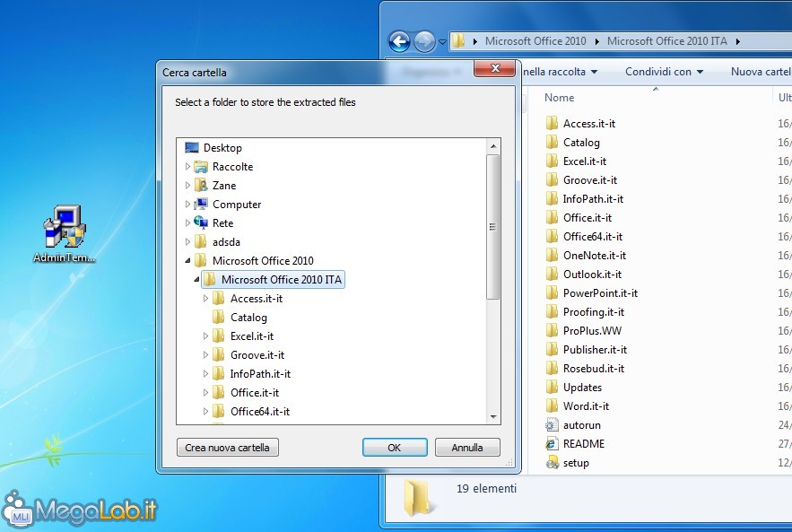The image size is (792, 532).
Task: Select the Zane user folder icon
Action: click(x=201, y=186)
